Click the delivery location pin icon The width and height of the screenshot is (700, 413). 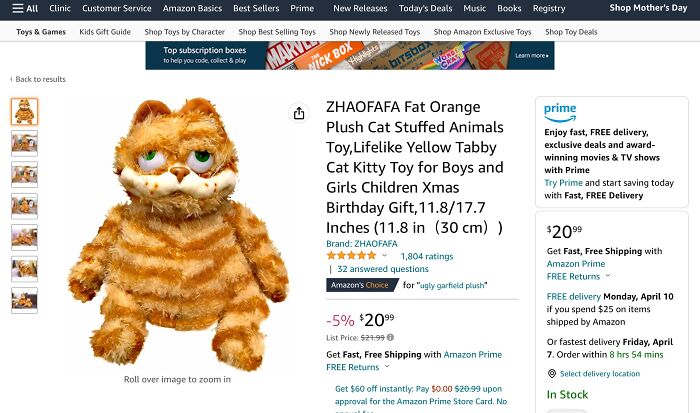pos(551,374)
